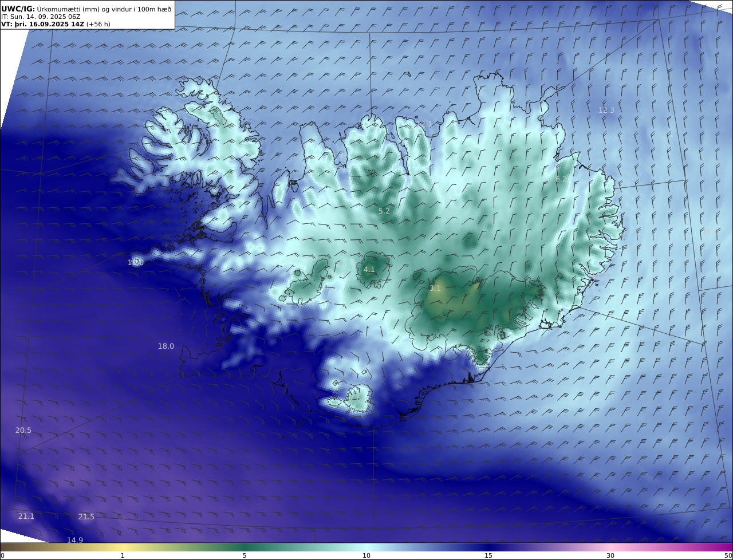Click the 3.1 value on the yellow-green area

(x=435, y=288)
